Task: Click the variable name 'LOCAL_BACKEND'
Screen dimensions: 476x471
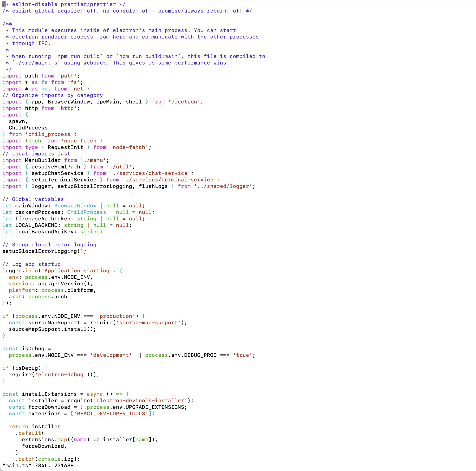Action: (x=36, y=225)
